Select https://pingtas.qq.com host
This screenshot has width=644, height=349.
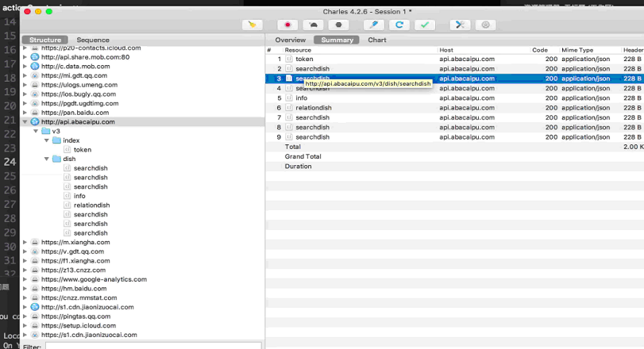click(x=75, y=316)
